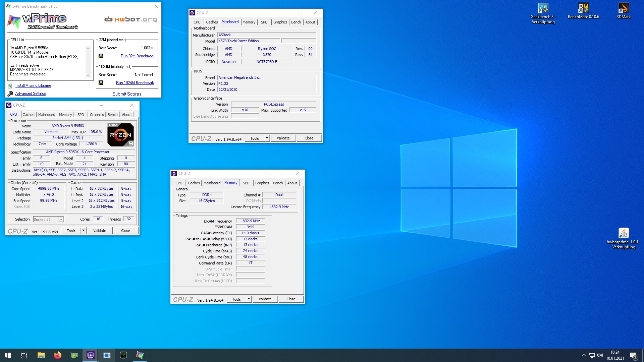
Task: Click the NCT6796D-E LPCIO field
Action: 267,62
